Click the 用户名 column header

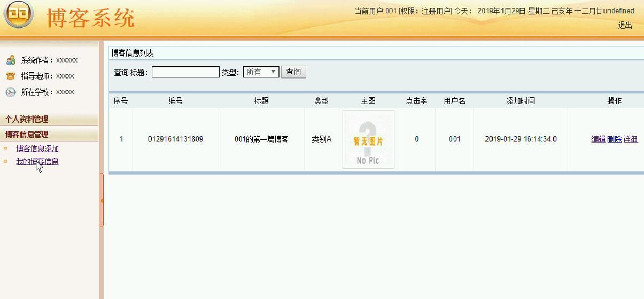click(454, 100)
